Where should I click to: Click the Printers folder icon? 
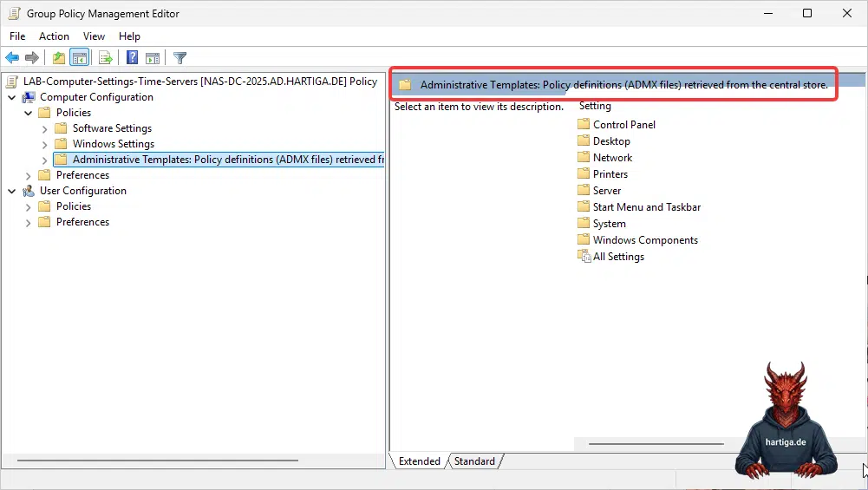click(584, 173)
